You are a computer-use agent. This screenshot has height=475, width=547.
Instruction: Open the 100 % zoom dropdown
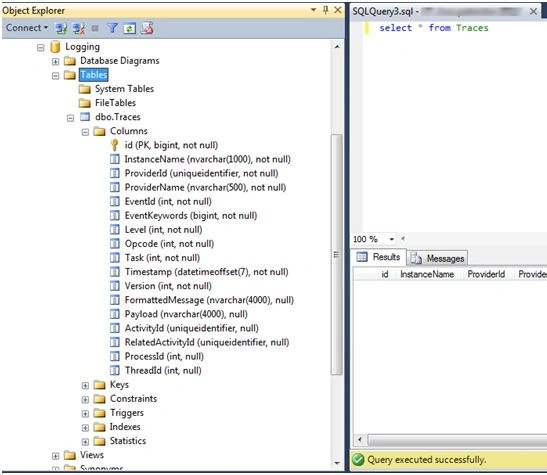392,239
